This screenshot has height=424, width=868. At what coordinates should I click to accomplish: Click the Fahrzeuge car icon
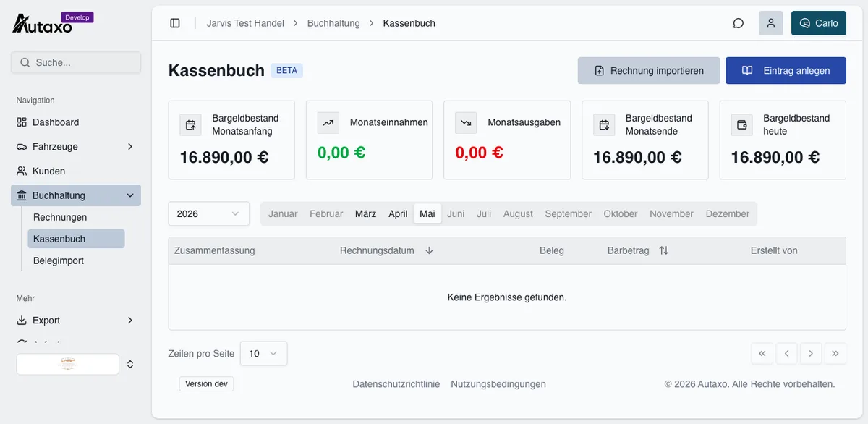click(22, 147)
